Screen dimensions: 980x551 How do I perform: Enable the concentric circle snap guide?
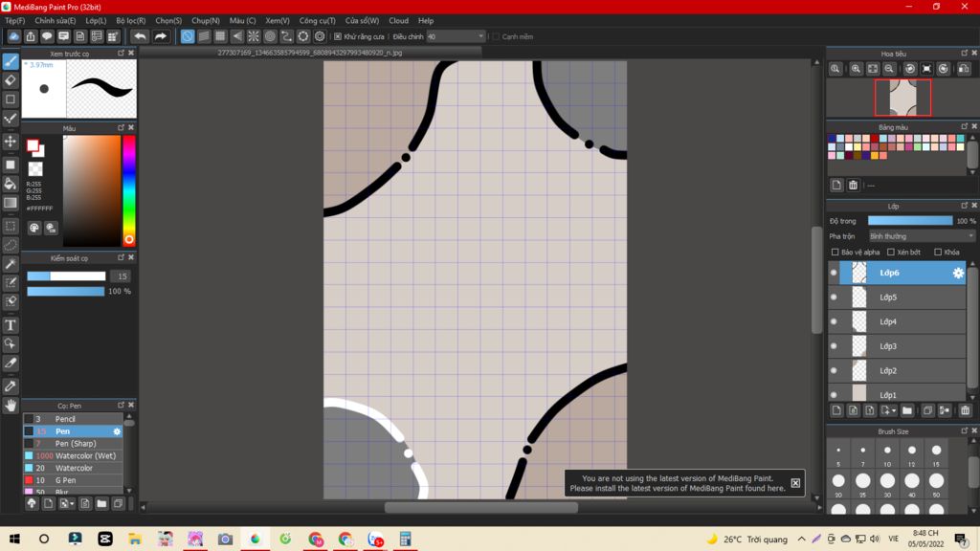270,36
